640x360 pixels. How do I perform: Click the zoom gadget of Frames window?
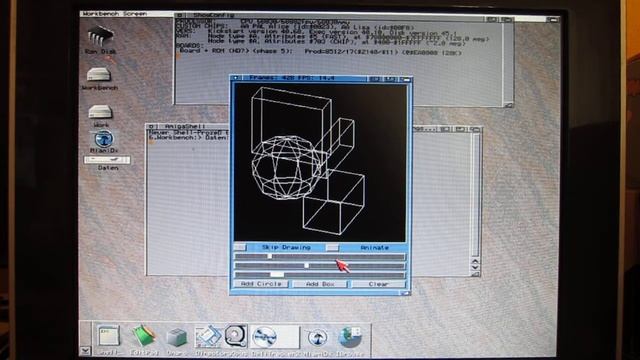tap(390, 79)
